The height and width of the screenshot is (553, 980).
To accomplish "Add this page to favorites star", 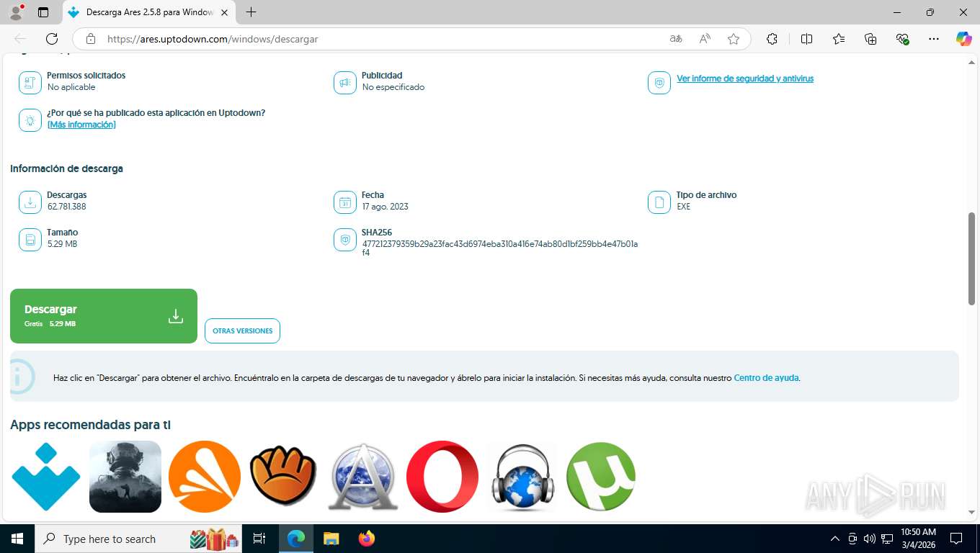I will (x=734, y=39).
